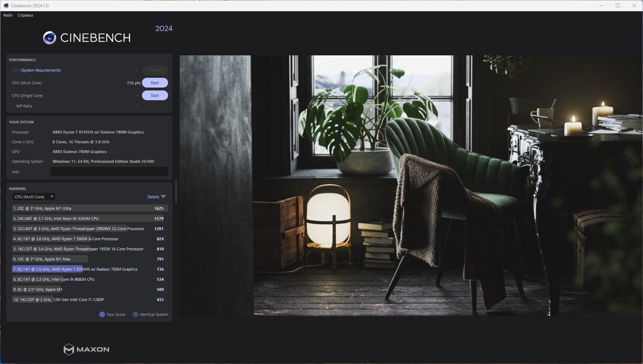Toggle ranking Details view
Viewport: 643px width, 364px height.
[156, 197]
